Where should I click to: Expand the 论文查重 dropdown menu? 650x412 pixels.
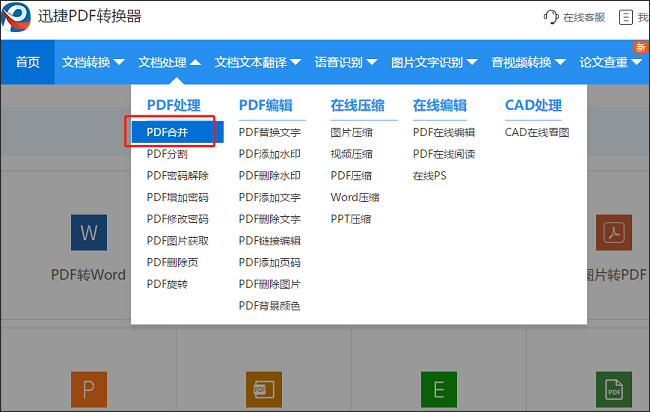point(611,62)
